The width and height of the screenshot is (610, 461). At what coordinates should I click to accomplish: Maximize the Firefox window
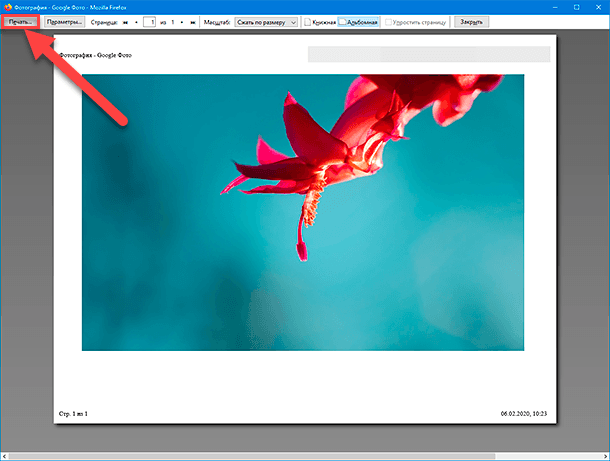[578, 6]
